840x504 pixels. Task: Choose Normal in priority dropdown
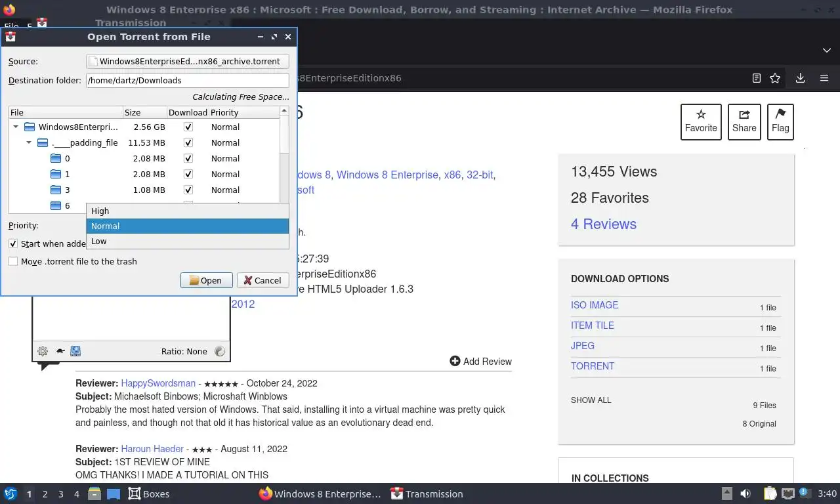pyautogui.click(x=188, y=226)
